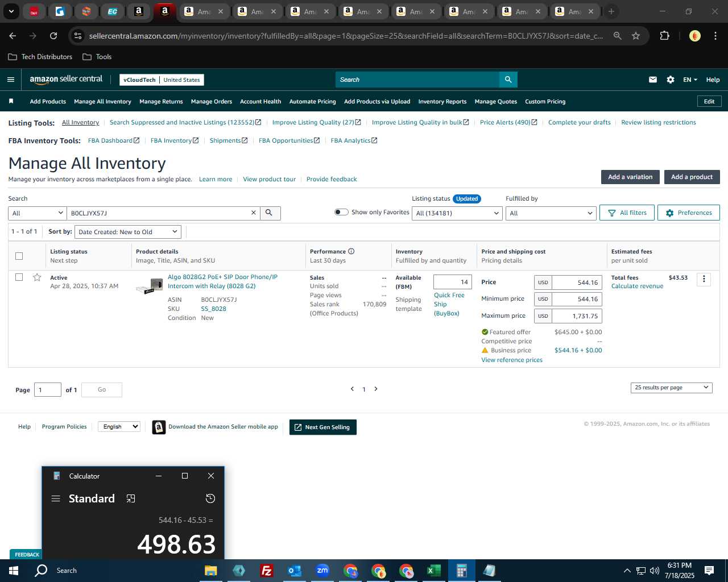
Task: Open the browser tab search dropdown
Action: click(11, 11)
